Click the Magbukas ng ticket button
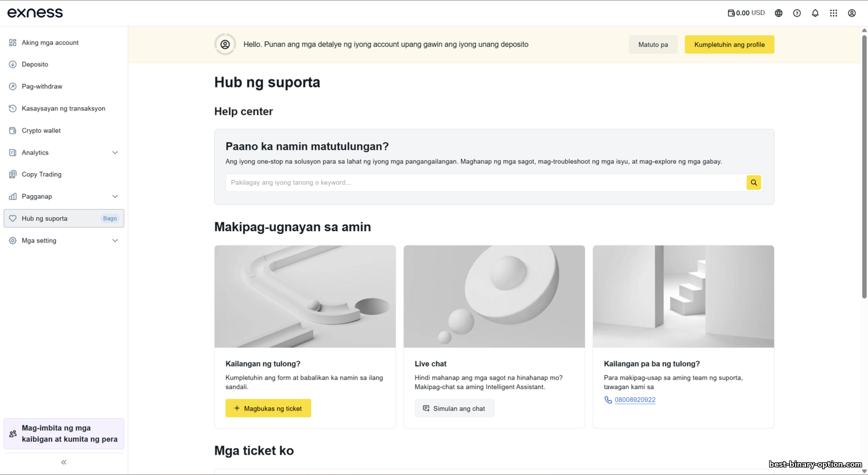Image resolution: width=868 pixels, height=475 pixels. point(268,408)
